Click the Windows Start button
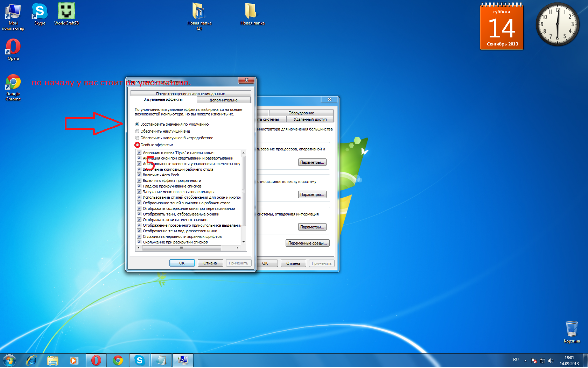Image resolution: width=588 pixels, height=368 pixels. 9,360
